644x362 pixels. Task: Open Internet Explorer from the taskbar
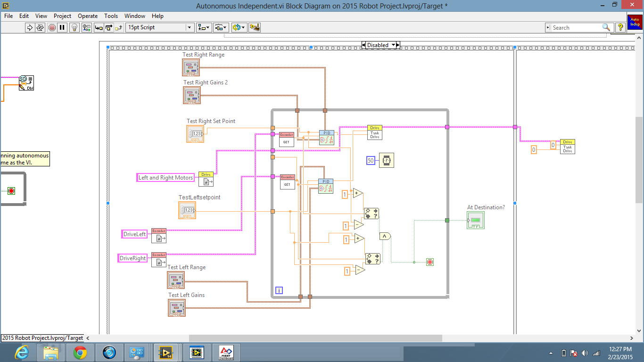[21, 353]
